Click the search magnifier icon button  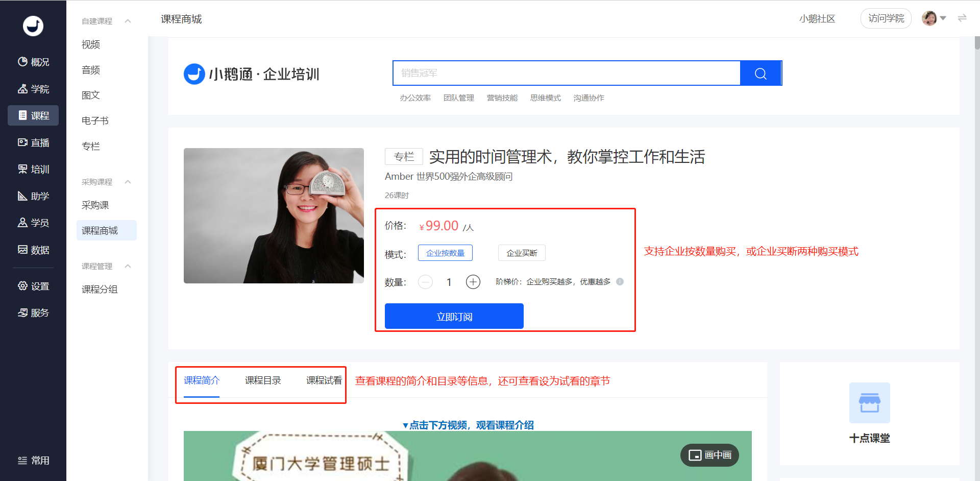(x=761, y=73)
